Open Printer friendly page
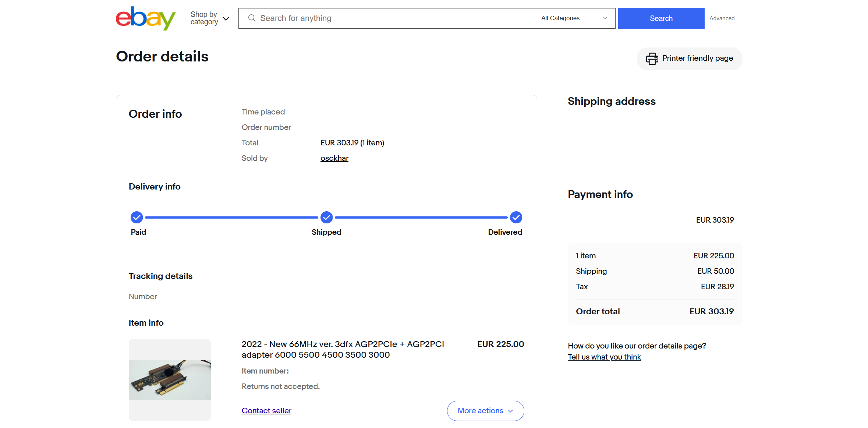Screen dimensions: 868x428 point(690,59)
